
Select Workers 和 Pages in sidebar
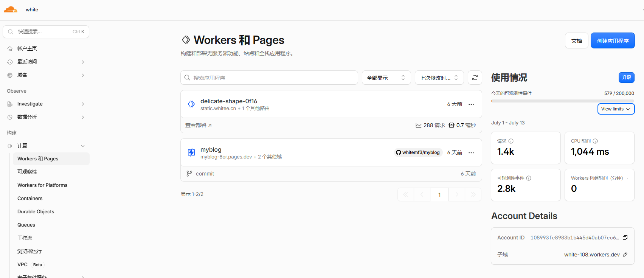pos(51,159)
